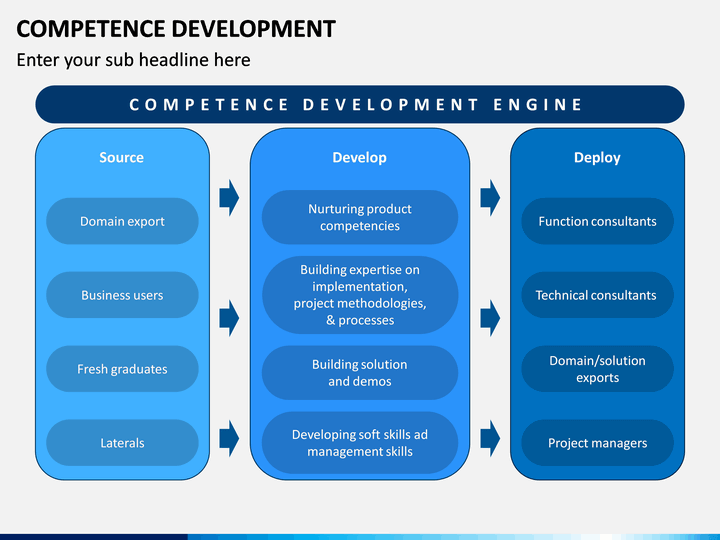Image resolution: width=720 pixels, height=540 pixels.
Task: Pick the 'Fresh graduates' pill
Action: (x=122, y=369)
